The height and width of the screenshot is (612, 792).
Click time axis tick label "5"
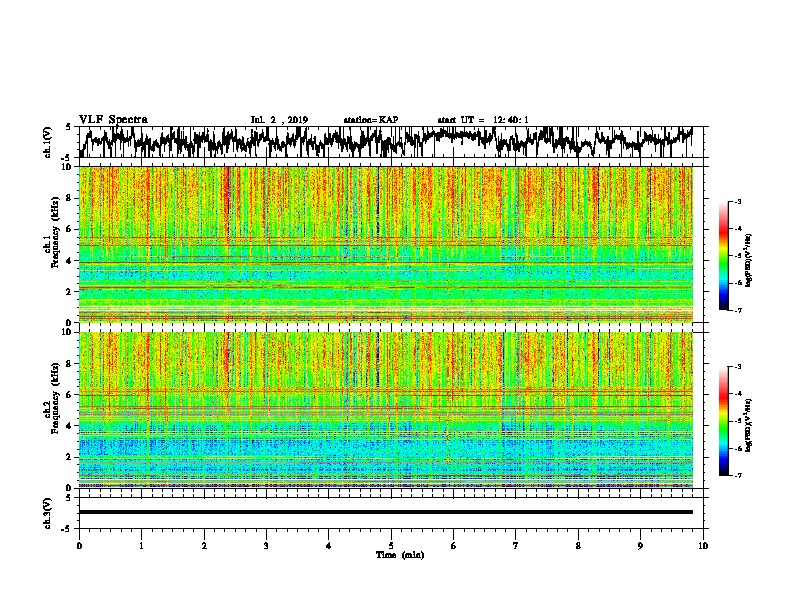pyautogui.click(x=391, y=546)
